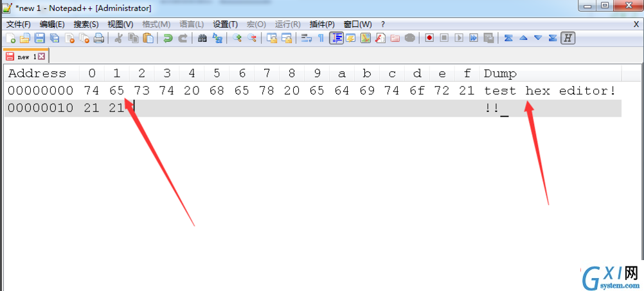Screen dimensions: 644x291
Task: Close document with menu bar X
Action: [636, 24]
